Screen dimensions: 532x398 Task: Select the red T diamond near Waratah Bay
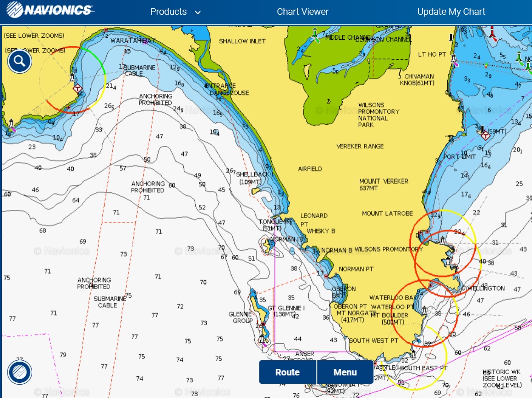(x=78, y=88)
